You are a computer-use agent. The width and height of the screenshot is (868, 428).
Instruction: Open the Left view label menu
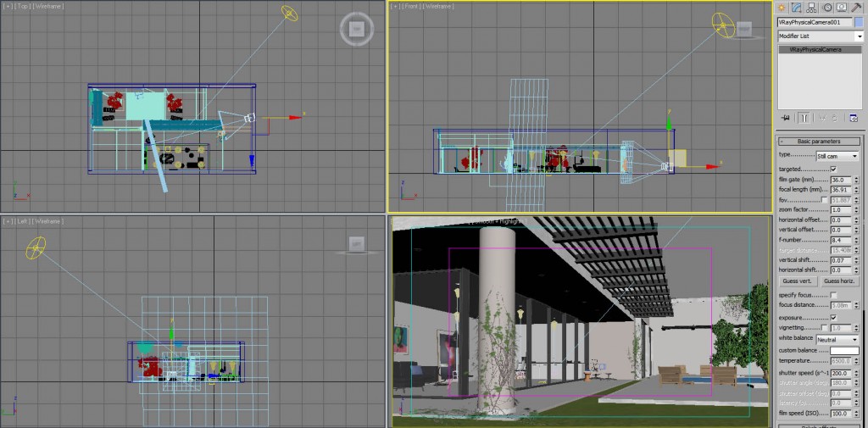(x=22, y=221)
